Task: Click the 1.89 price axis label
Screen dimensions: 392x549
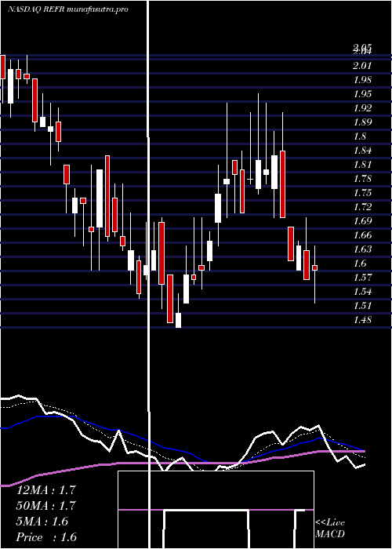Action: pos(362,122)
